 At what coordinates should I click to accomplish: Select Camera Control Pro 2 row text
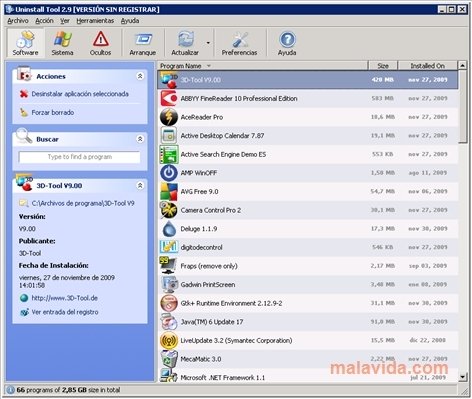pyautogui.click(x=211, y=210)
